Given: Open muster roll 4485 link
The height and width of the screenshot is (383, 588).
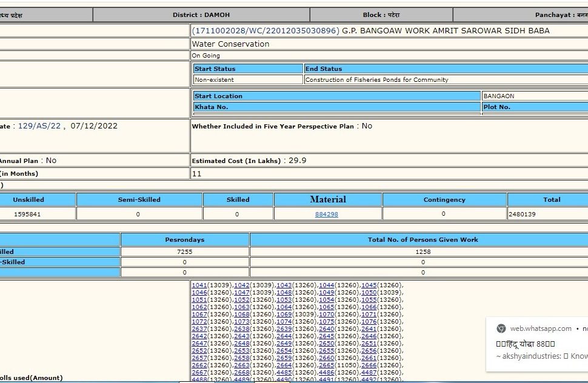Looking at the screenshot, I should 284,373.
